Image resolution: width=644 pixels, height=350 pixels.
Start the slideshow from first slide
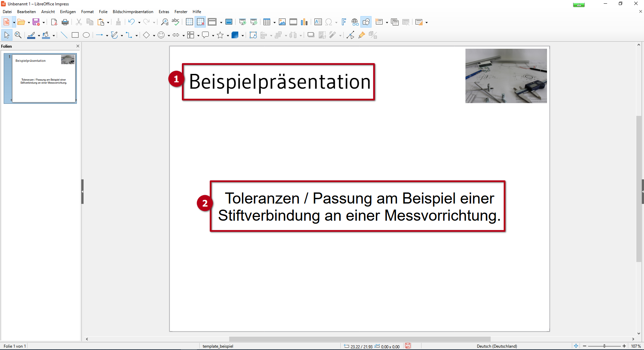tap(243, 22)
